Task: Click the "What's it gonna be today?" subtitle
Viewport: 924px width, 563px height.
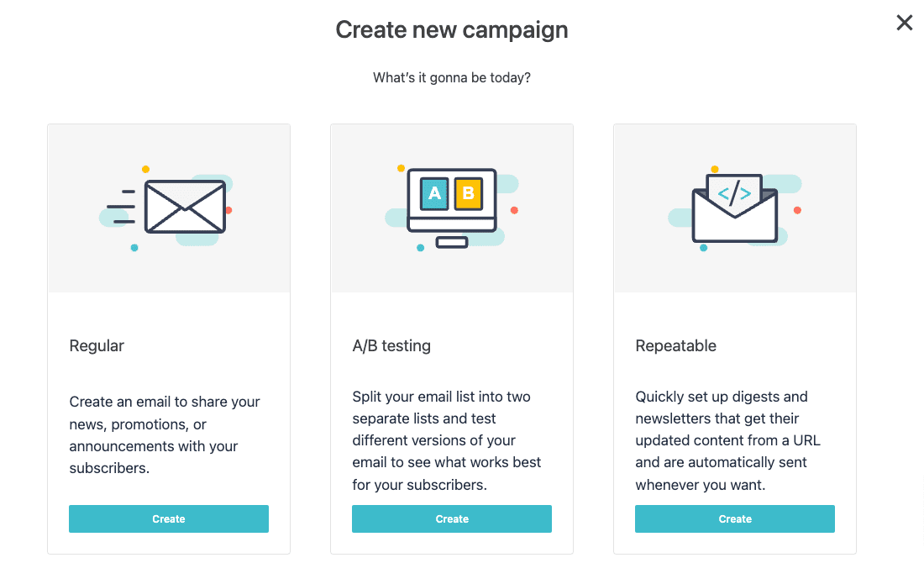Action: coord(452,78)
